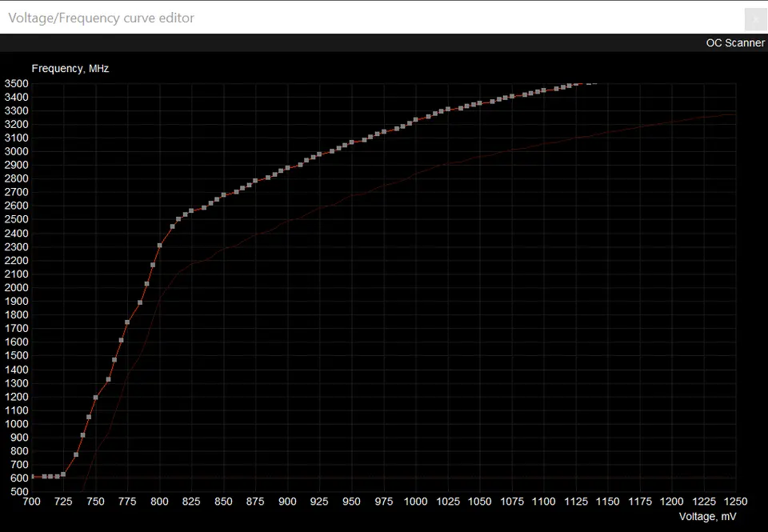Select the curve point at 825 mV
768x532 pixels.
click(x=191, y=211)
